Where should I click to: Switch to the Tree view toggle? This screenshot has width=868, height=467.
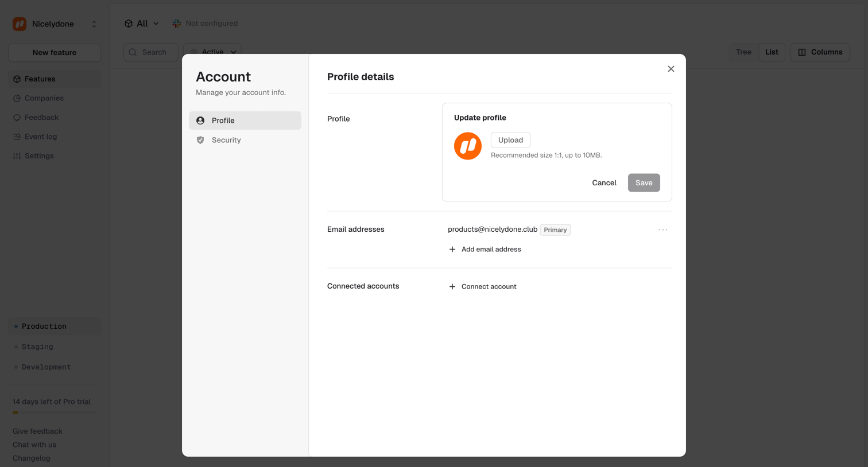coord(743,52)
